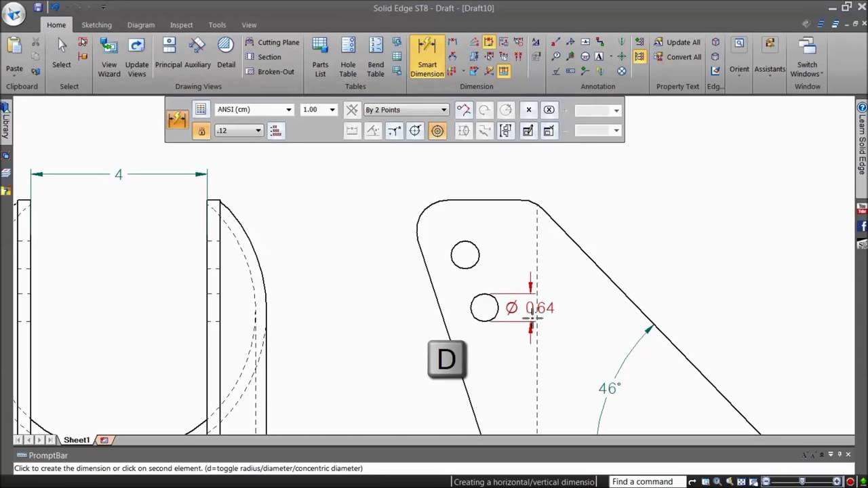The image size is (868, 488).
Task: Open the ANSI (cm) dimension style dropdown
Action: point(254,110)
